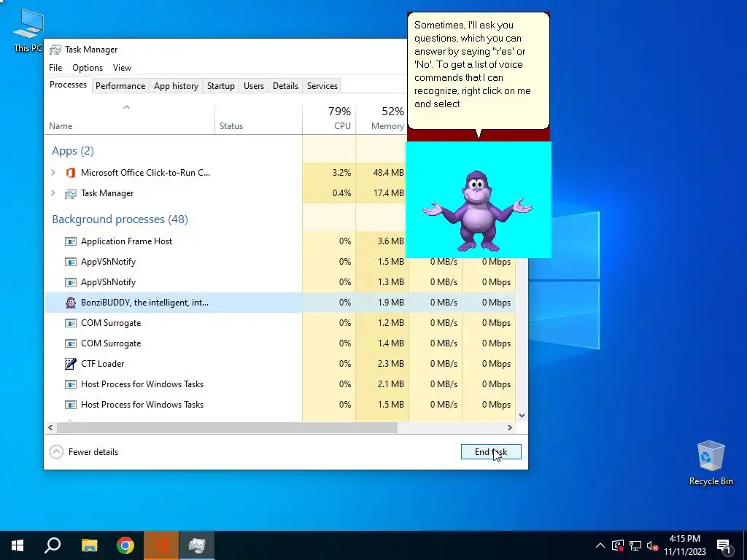Click the CTF Loader process name
Image resolution: width=747 pixels, height=560 pixels.
coord(102,364)
